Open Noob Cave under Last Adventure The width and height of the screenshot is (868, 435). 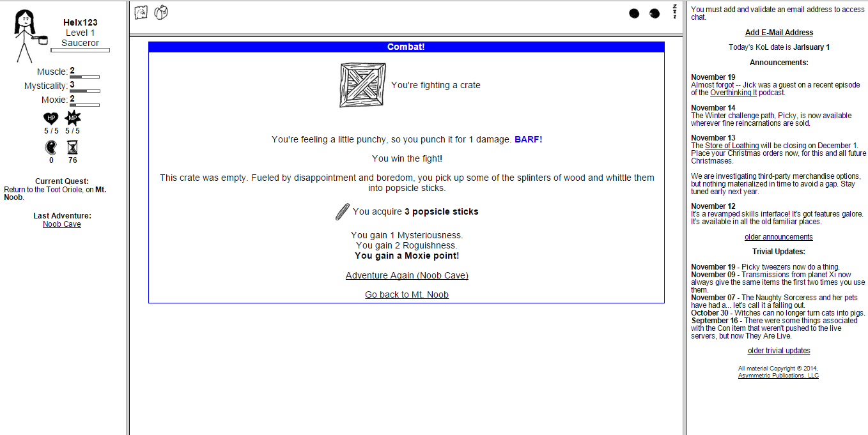[62, 224]
